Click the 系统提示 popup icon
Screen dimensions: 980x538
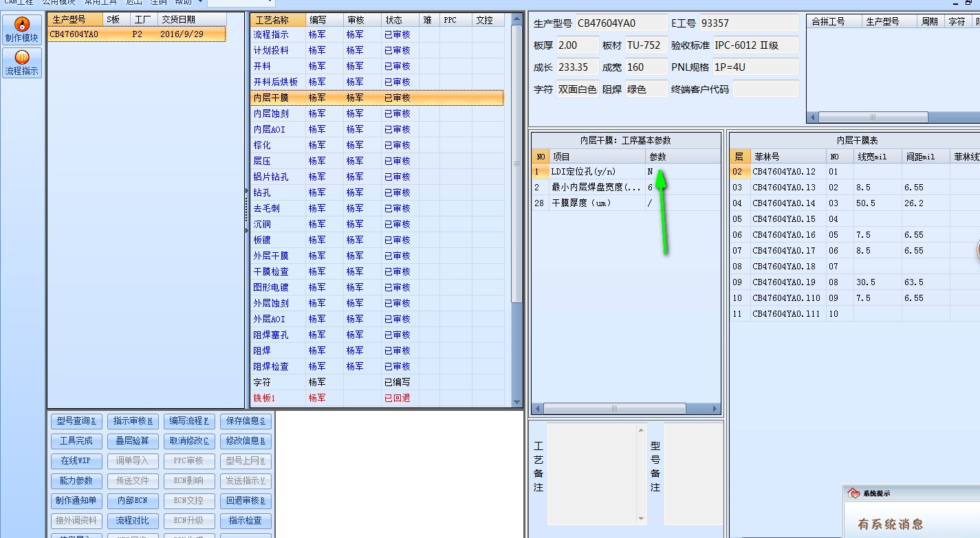coord(854,493)
